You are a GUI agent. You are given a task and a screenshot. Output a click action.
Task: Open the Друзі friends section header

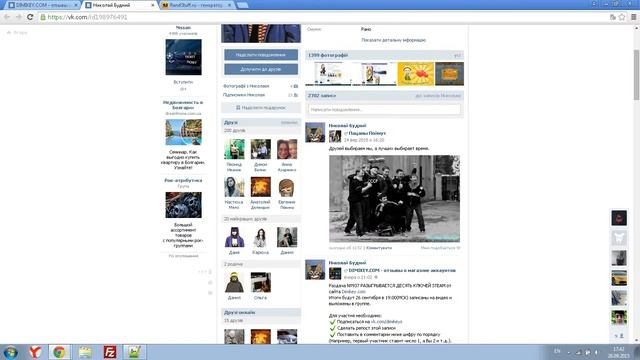click(x=261, y=122)
